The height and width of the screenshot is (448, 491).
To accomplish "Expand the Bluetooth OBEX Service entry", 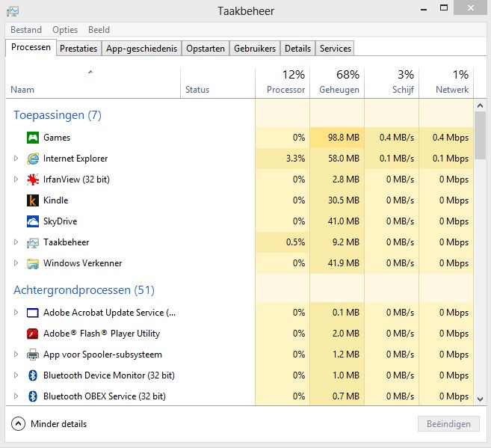I will [x=16, y=396].
